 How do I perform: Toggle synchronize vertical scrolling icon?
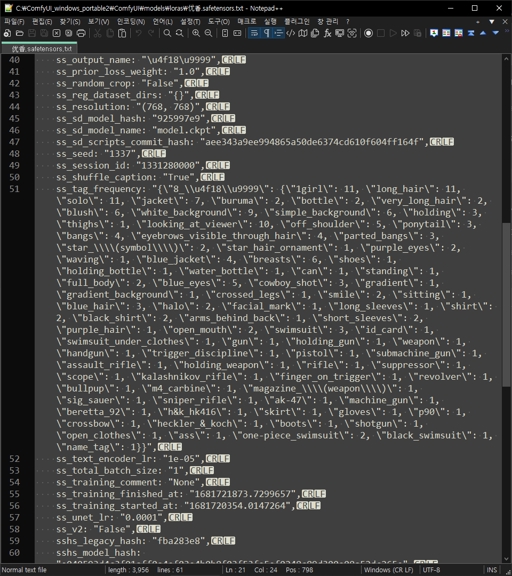point(225,33)
